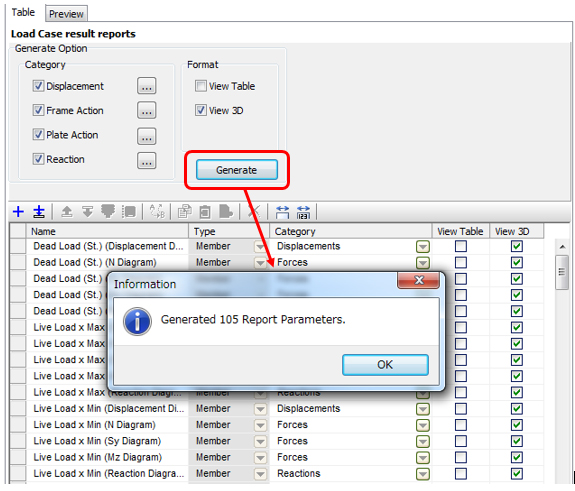
Task: Click the A to B rename icon
Action: pos(157,212)
